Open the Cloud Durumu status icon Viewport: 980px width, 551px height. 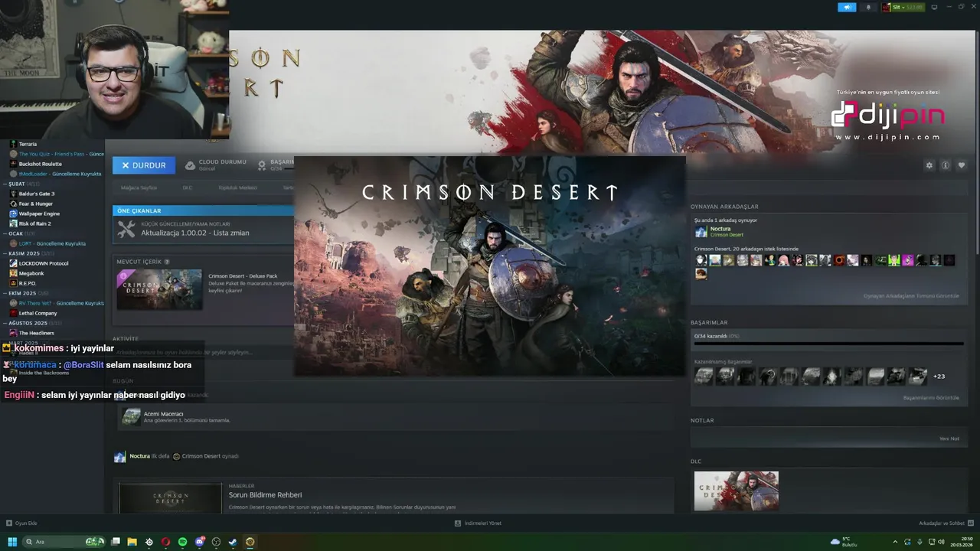point(191,165)
